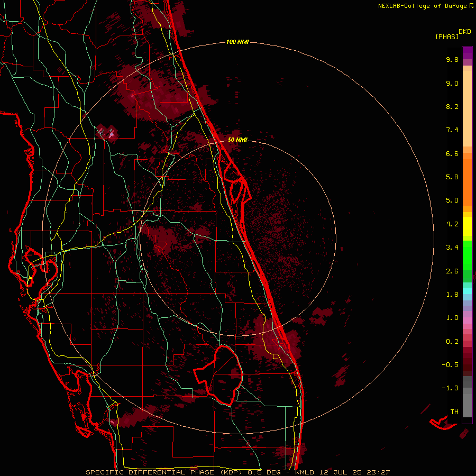Image resolution: width=476 pixels, height=476 pixels.
Task: Select the 7.4 legend value
Action: pyautogui.click(x=452, y=130)
